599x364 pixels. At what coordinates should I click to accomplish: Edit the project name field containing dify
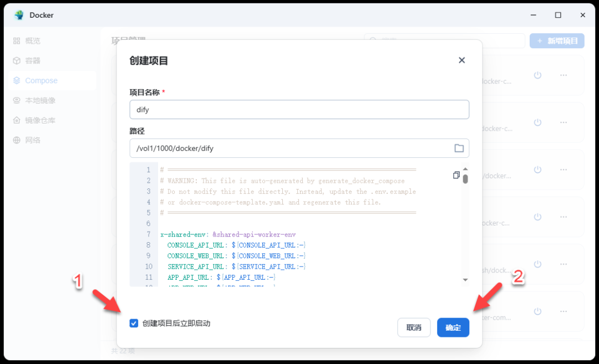click(299, 110)
